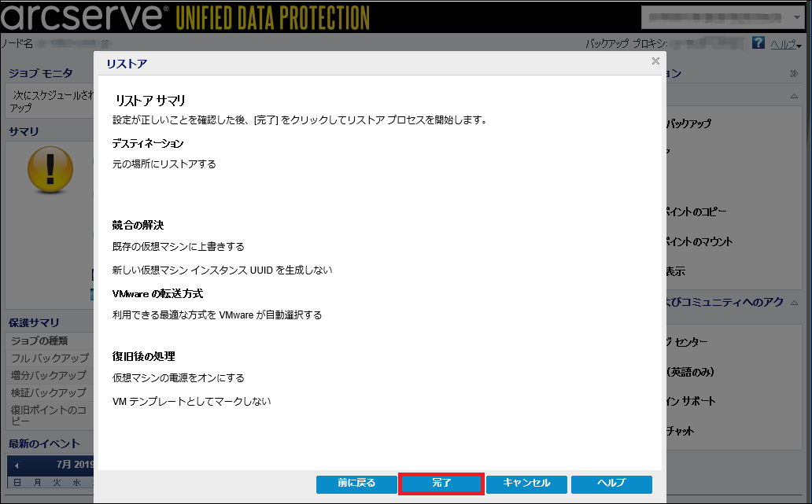Click the キャンセル button

pos(526,484)
